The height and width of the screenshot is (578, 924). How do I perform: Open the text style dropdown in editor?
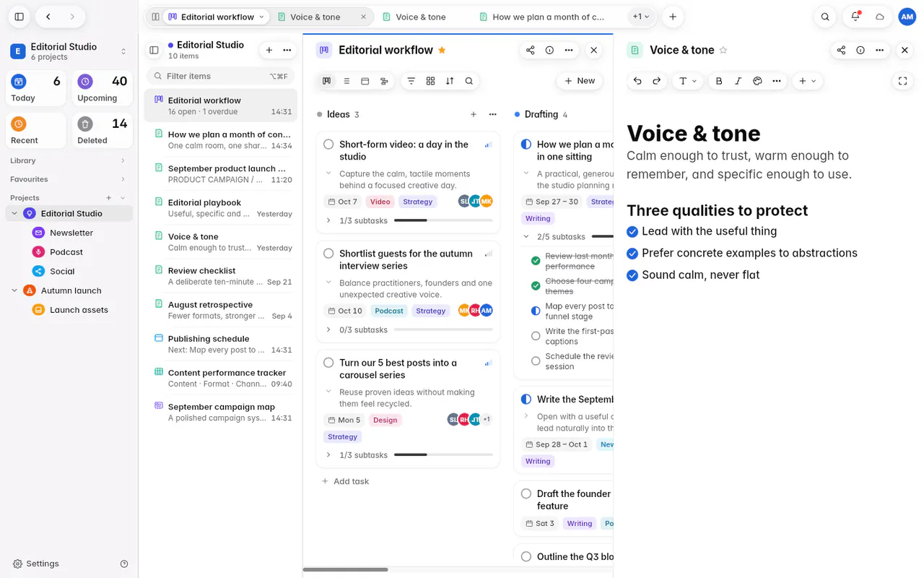[687, 81]
